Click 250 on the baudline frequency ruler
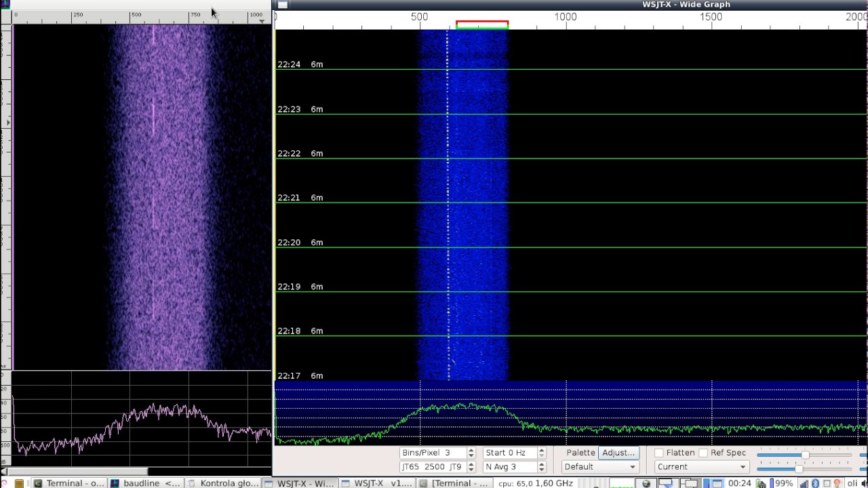Screen dimensions: 868x488 pos(77,14)
